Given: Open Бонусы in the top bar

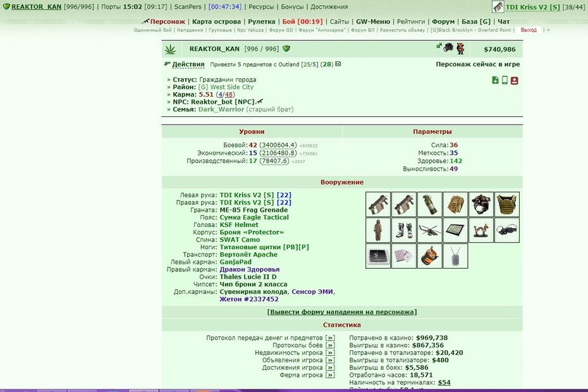Looking at the screenshot, I should (292, 6).
